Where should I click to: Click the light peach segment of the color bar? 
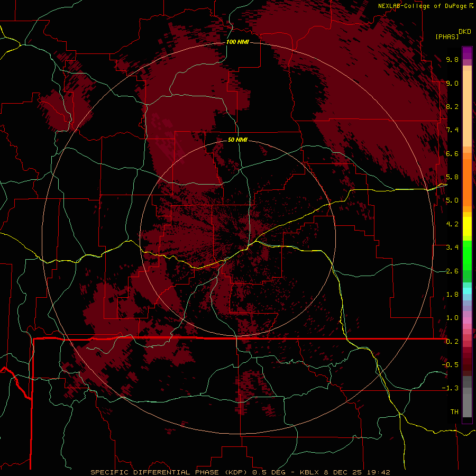pyautogui.click(x=467, y=108)
